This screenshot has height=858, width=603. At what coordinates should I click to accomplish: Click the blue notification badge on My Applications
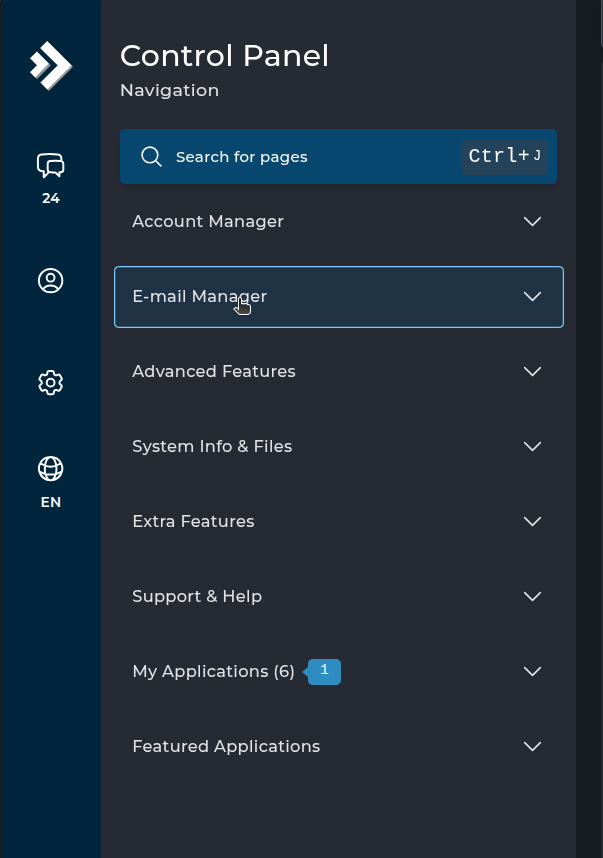point(324,672)
